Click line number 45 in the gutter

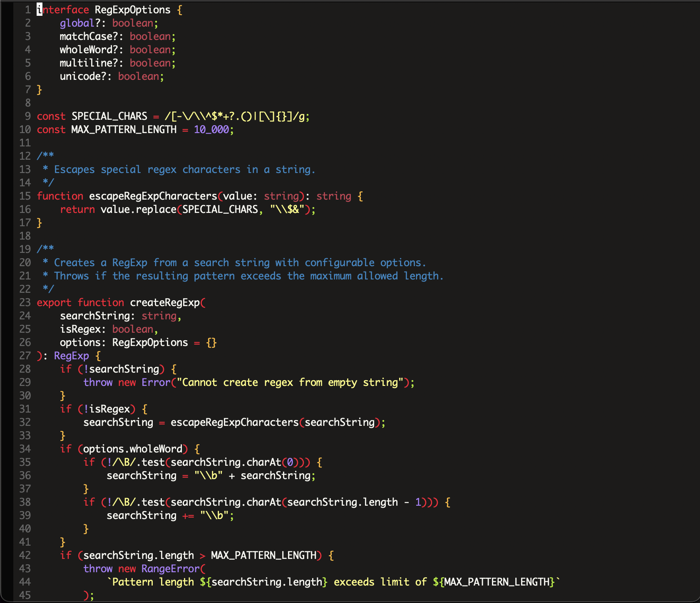pyautogui.click(x=25, y=595)
